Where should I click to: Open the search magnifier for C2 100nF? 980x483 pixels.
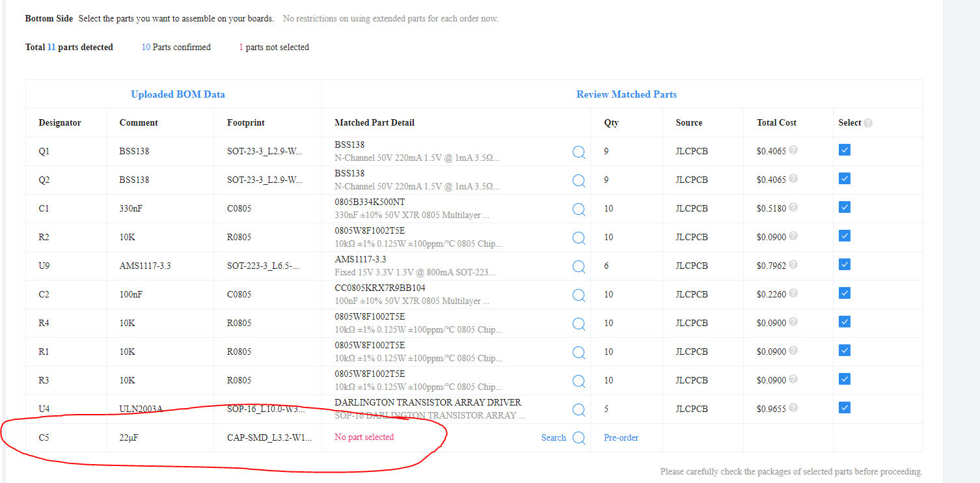(x=578, y=295)
